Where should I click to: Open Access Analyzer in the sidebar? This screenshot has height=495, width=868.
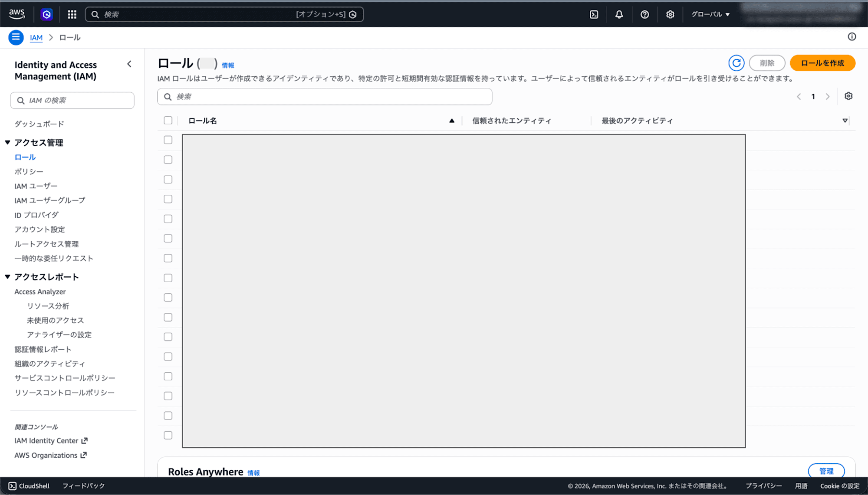(x=40, y=292)
